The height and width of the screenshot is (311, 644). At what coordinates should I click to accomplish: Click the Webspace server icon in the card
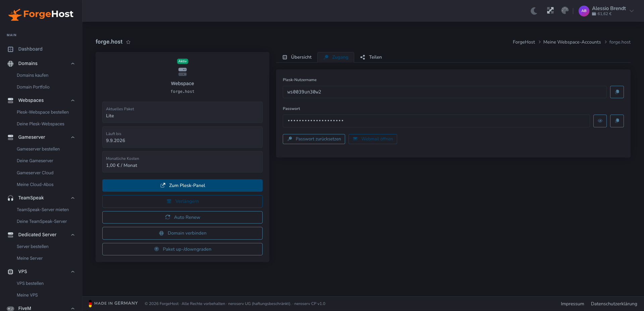coord(182,72)
